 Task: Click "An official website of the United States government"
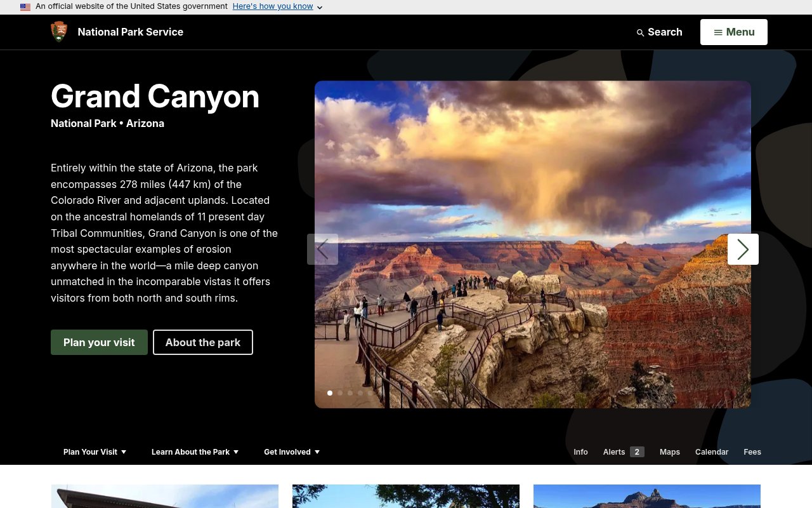coord(131,6)
